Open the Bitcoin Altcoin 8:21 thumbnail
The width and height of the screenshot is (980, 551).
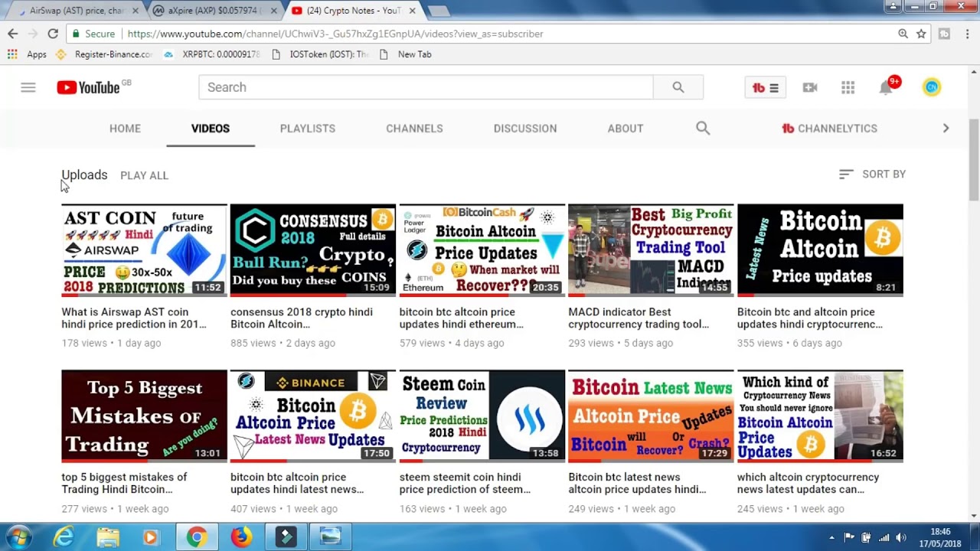(x=820, y=250)
